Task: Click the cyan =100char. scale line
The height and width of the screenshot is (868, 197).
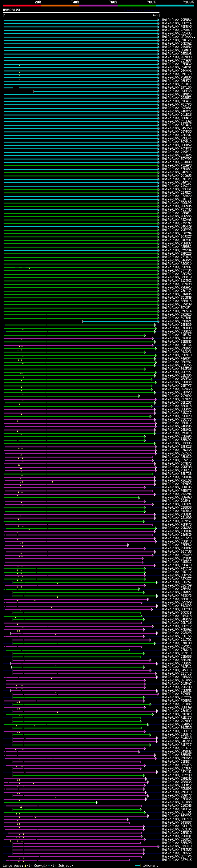Action: point(137,866)
